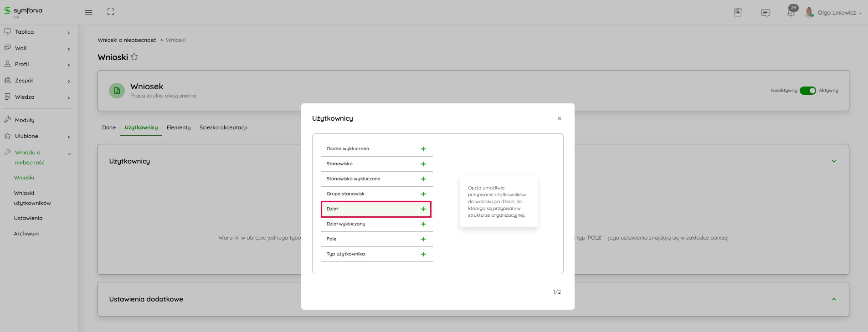
Task: Toggle the Nieaktywny/Aktywny switch
Action: coord(807,91)
